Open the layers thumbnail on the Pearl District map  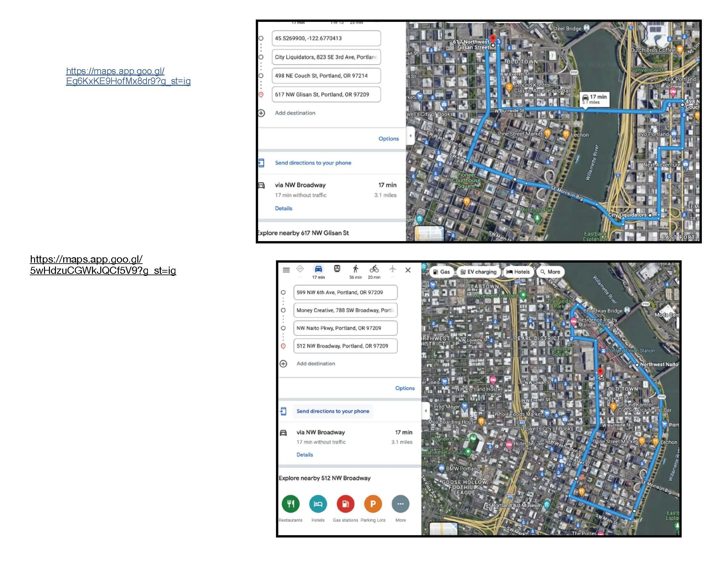[444, 529]
